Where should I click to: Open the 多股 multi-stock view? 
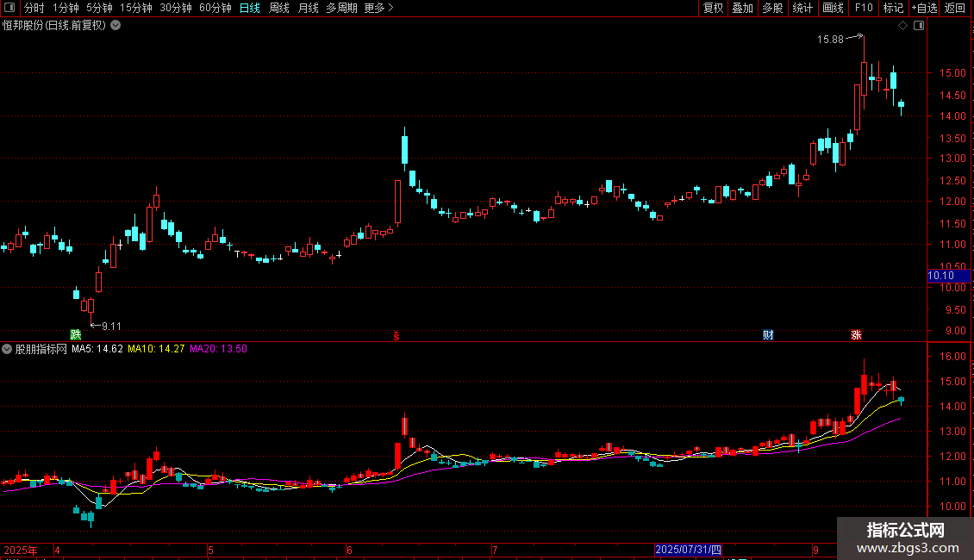point(772,8)
